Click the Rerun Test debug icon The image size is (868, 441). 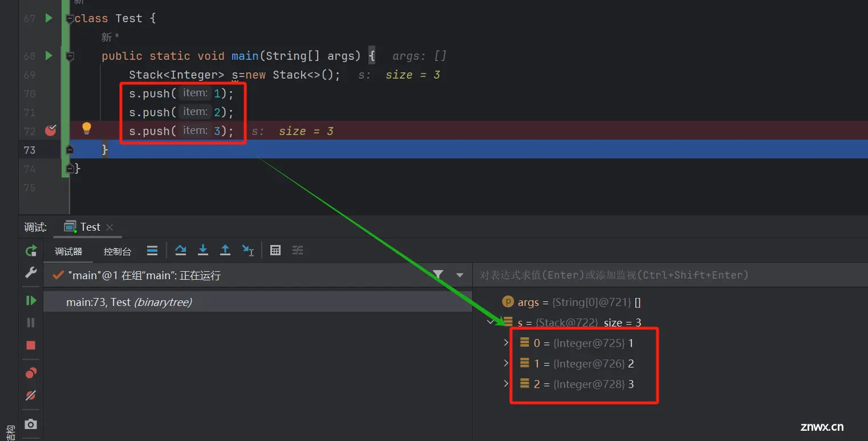pyautogui.click(x=31, y=251)
